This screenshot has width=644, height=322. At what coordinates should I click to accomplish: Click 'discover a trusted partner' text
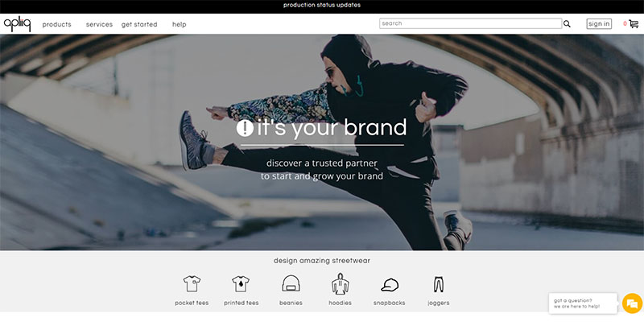(321, 163)
